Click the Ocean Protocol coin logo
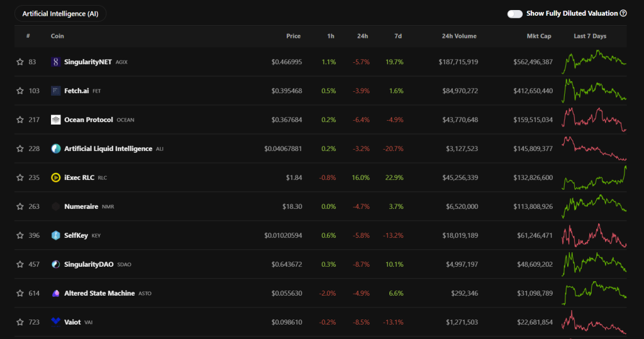This screenshot has width=644, height=339. tap(56, 119)
